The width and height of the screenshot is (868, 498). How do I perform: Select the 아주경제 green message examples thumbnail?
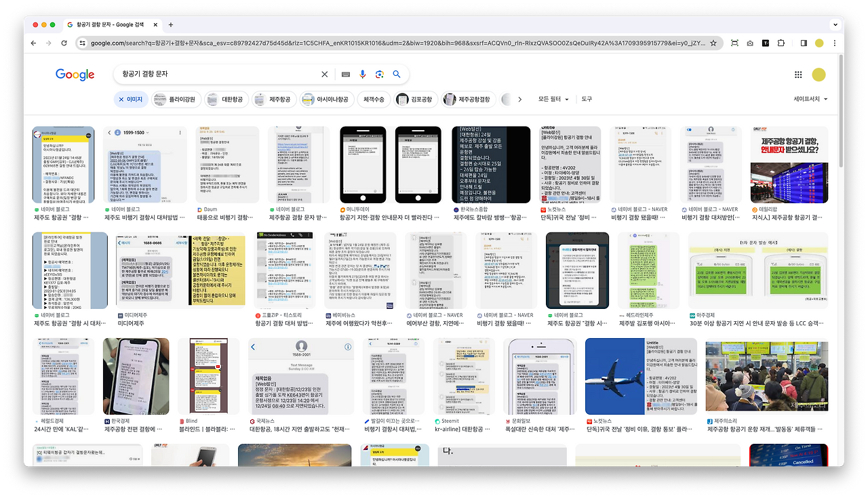click(x=758, y=270)
